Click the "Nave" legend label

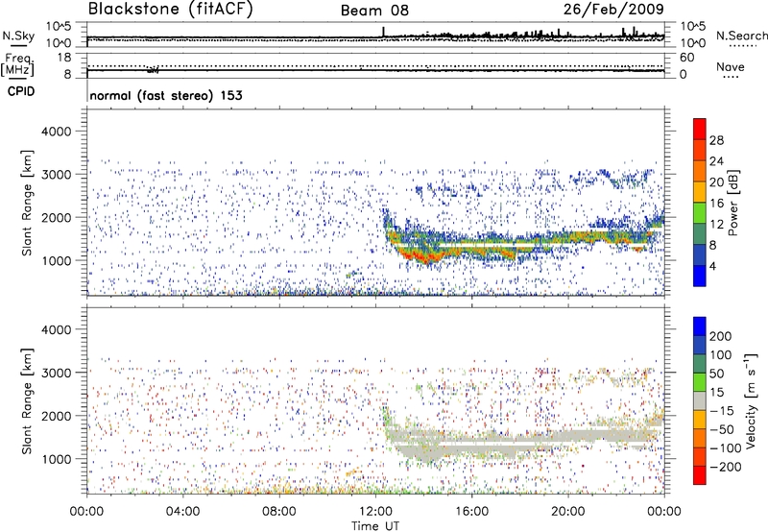pos(731,66)
